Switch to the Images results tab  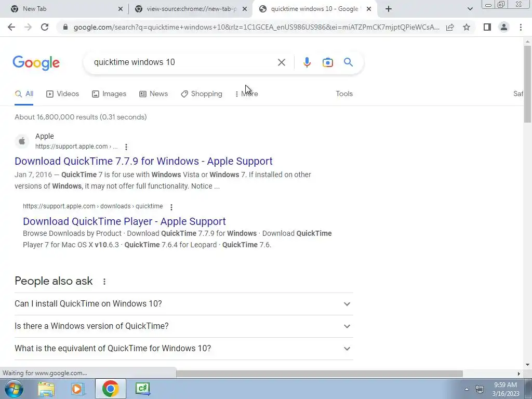tap(109, 94)
